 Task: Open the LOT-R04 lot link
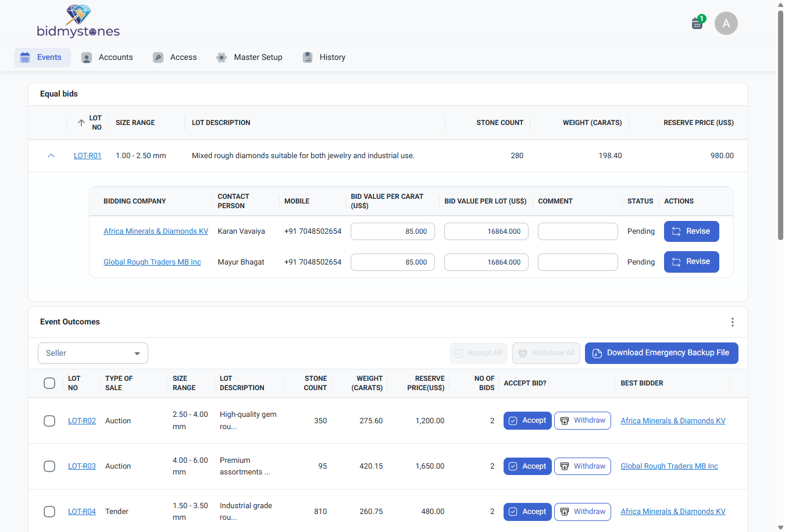click(82, 512)
